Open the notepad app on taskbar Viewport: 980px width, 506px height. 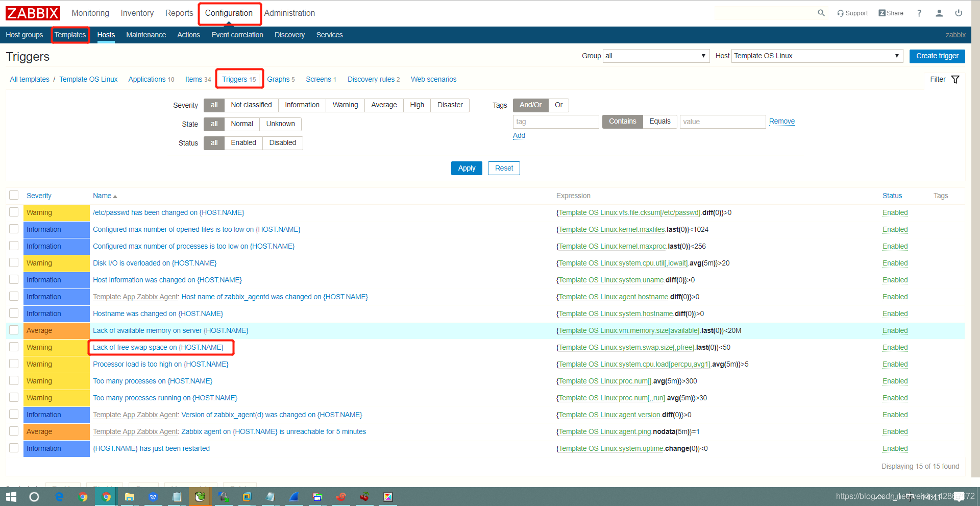point(177,497)
